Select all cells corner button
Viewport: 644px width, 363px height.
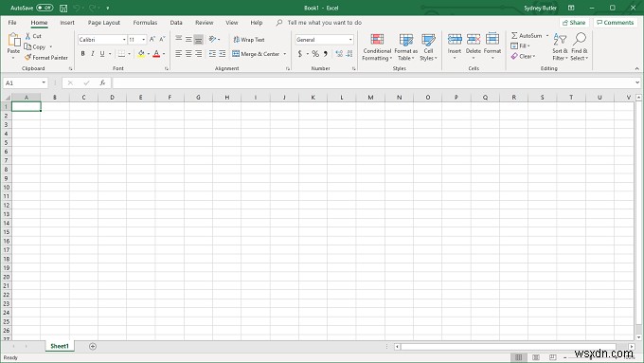pyautogui.click(x=7, y=98)
